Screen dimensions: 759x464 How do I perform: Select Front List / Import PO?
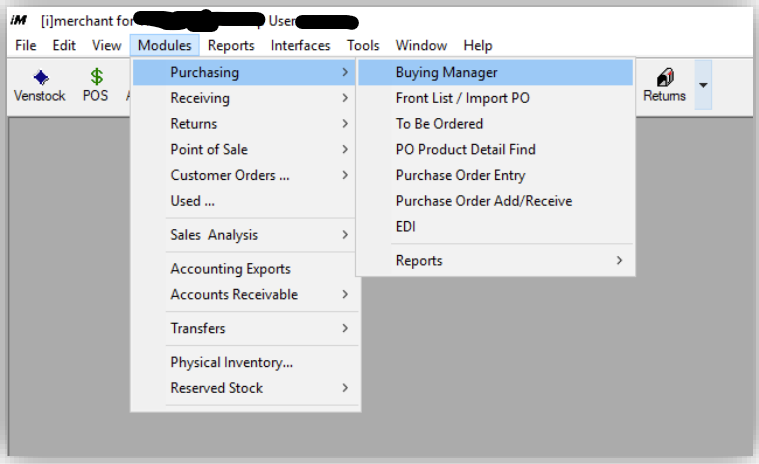point(495,98)
